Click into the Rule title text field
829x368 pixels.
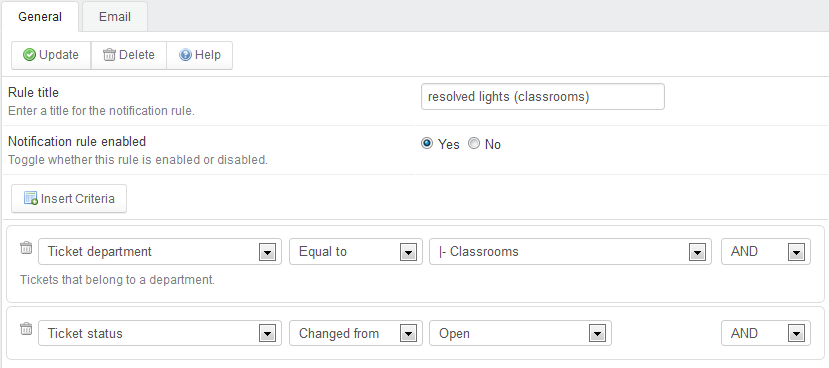(542, 97)
